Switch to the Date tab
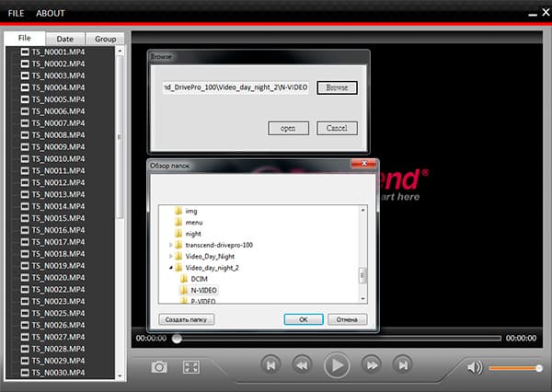This screenshot has height=392, width=552. pos(65,39)
